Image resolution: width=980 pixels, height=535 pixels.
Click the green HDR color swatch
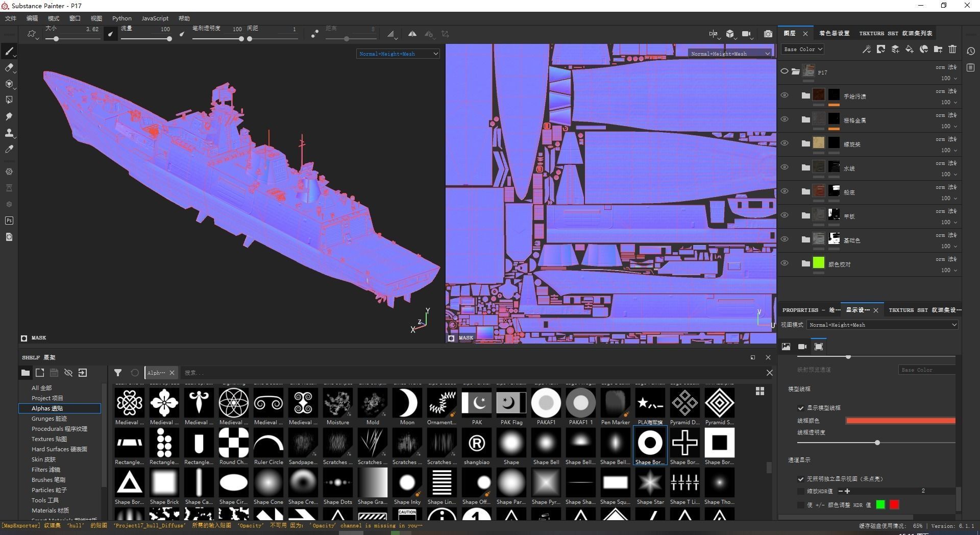pos(880,505)
